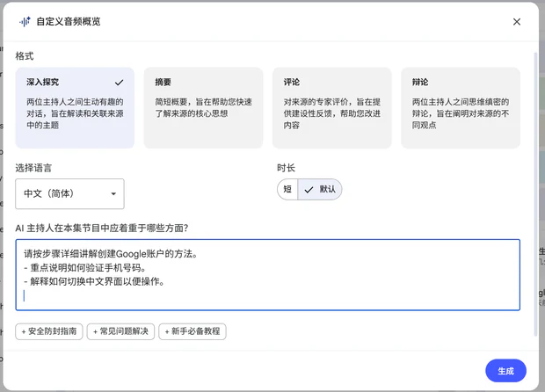
Task: Pick the 评论 format card
Action: pyautogui.click(x=332, y=108)
